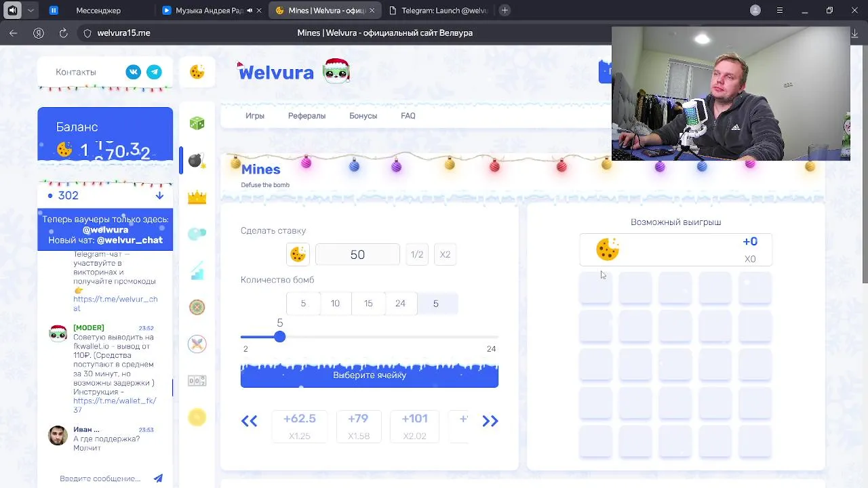Open the roulette wheel game icon
Image resolution: width=868 pixels, height=488 pixels.
(x=197, y=307)
